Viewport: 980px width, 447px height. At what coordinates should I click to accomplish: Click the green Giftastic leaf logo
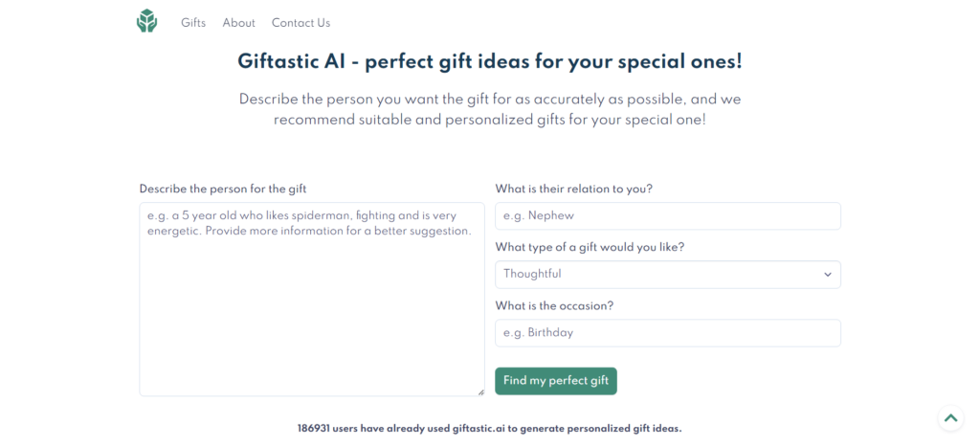coord(146,21)
